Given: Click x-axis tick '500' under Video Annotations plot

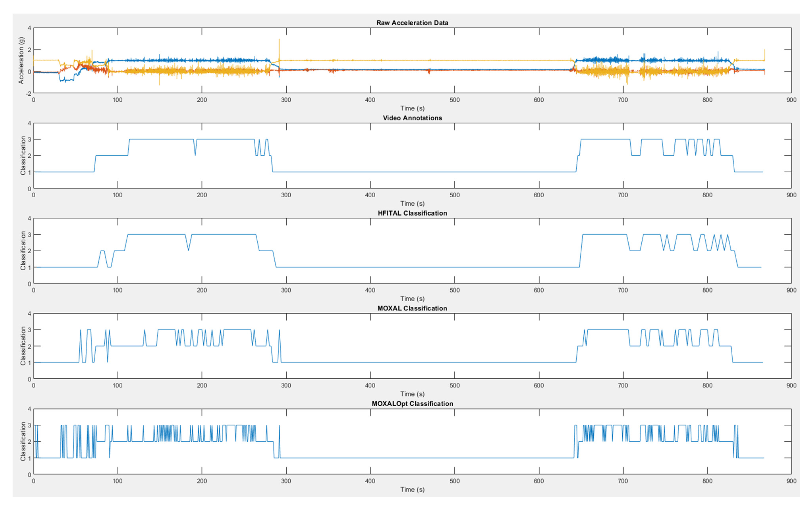Looking at the screenshot, I should (x=454, y=195).
